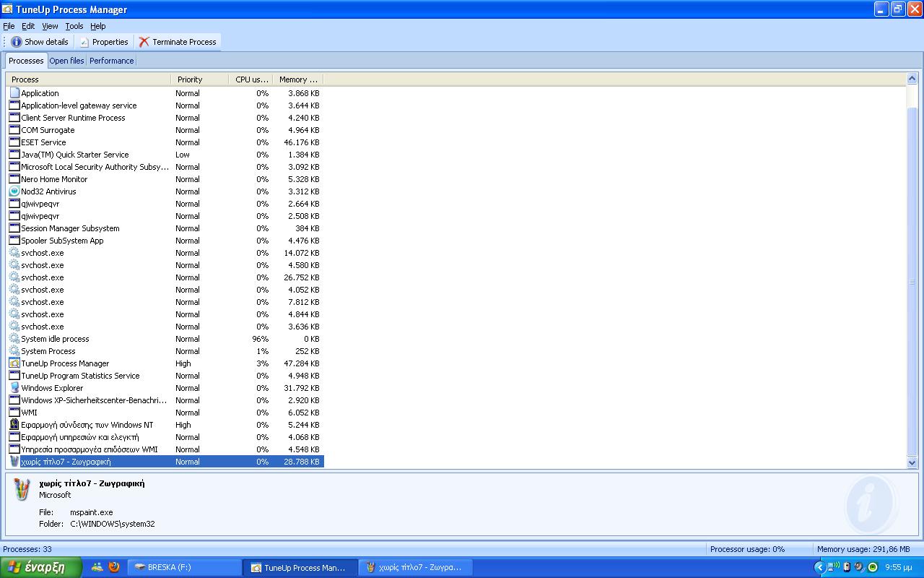Click the TuneUp title bar application icon
Viewport: 924px width, 578px height.
point(8,9)
